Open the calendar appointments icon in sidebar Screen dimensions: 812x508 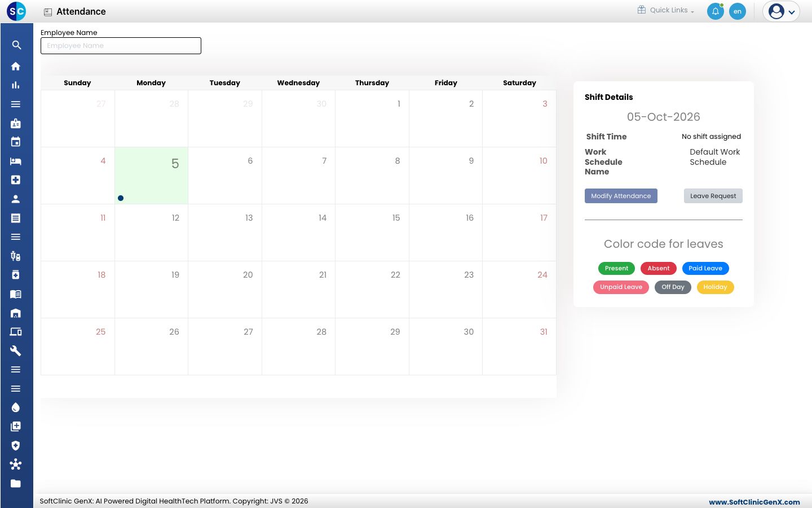coord(16,142)
